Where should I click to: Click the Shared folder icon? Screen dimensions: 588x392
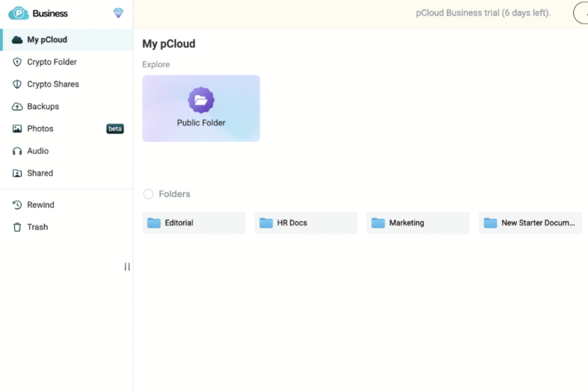pyautogui.click(x=18, y=174)
